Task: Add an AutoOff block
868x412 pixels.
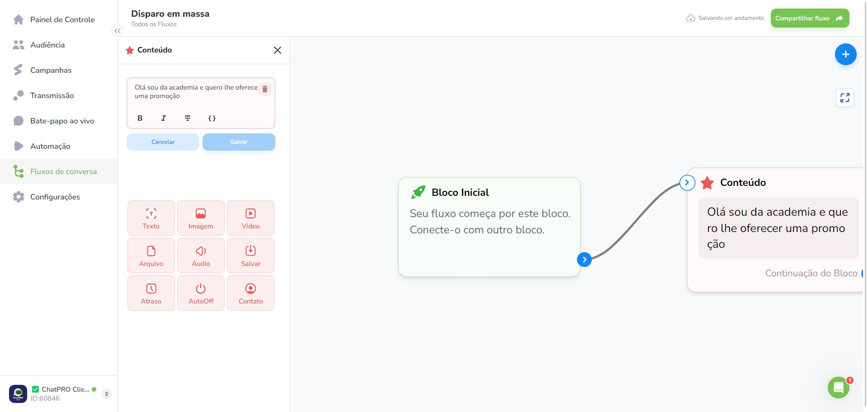Action: tap(201, 293)
